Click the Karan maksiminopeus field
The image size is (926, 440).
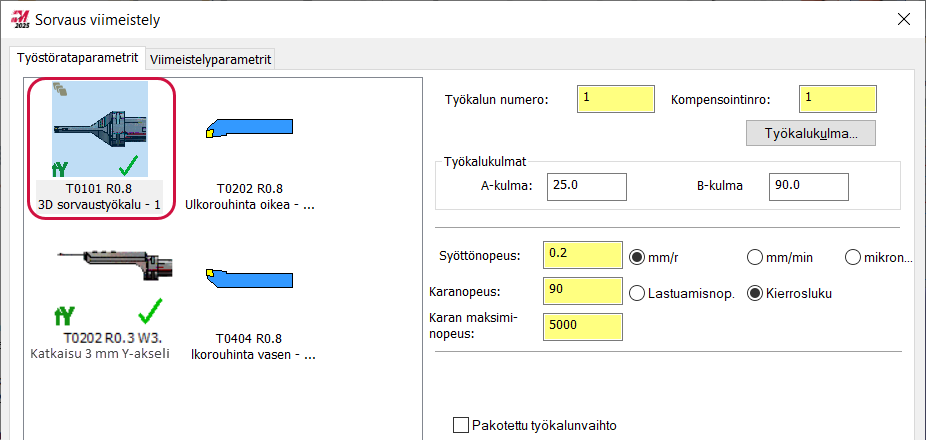(x=582, y=327)
